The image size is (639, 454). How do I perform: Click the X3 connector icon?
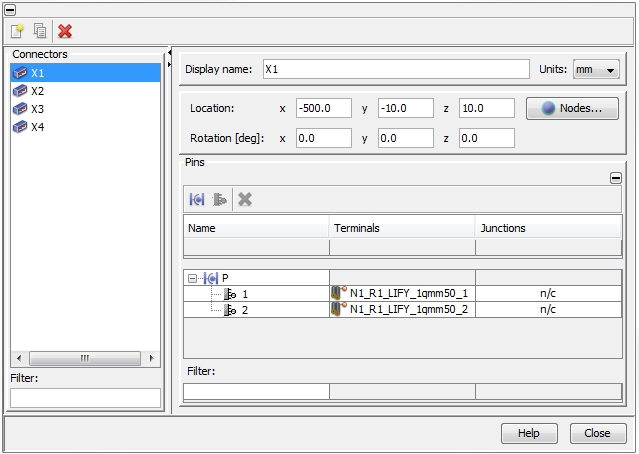point(20,109)
